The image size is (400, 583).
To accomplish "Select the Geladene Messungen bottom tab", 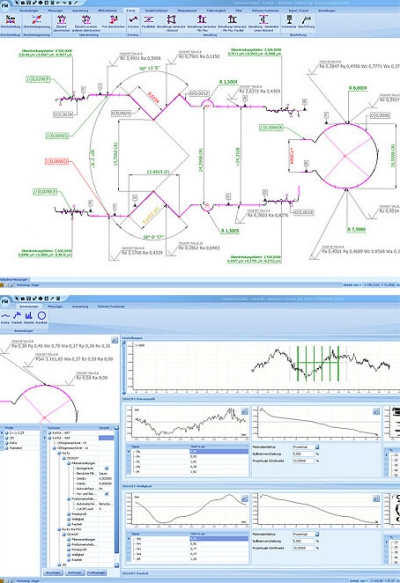I will [14, 279].
